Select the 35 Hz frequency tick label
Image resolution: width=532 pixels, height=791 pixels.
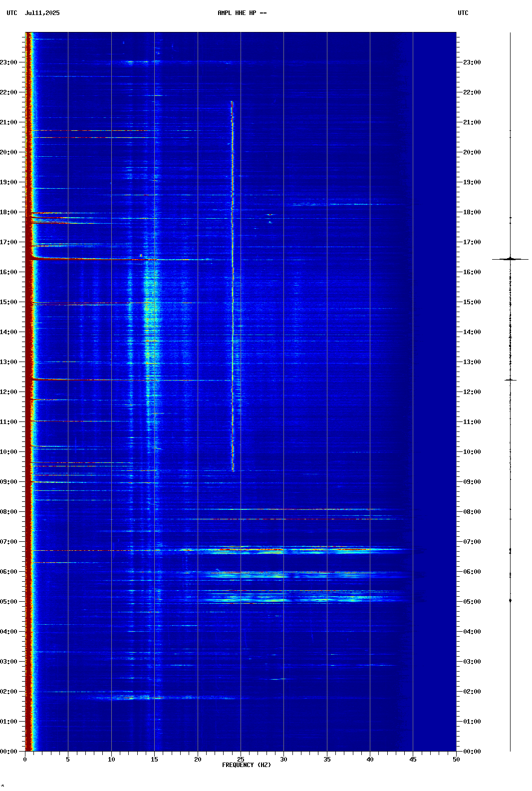pos(327,760)
